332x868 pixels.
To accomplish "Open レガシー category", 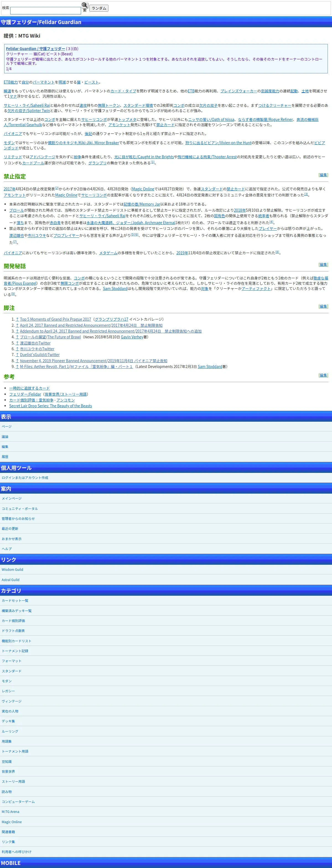I will [x=8, y=691].
